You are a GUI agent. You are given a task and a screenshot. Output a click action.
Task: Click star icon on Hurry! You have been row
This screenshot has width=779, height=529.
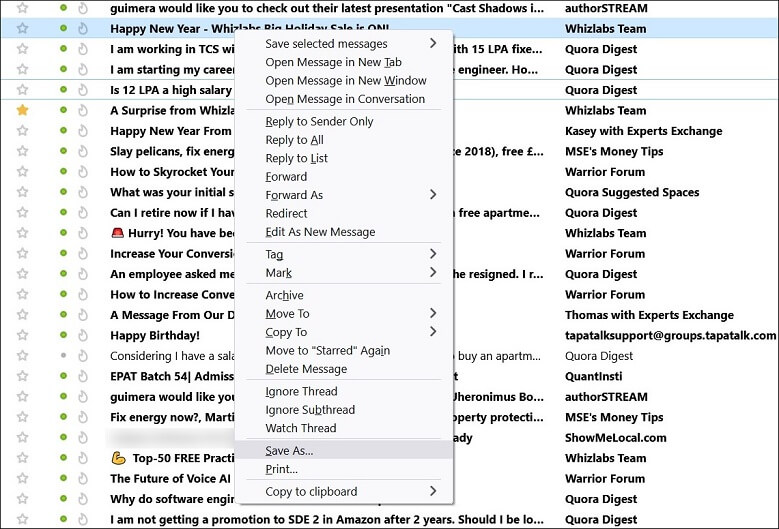(x=22, y=232)
